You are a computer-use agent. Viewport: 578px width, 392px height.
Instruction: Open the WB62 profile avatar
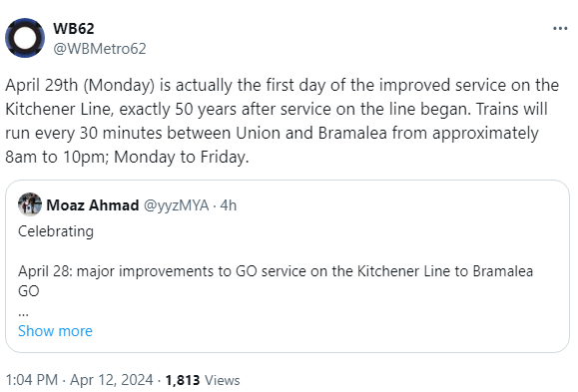tap(25, 38)
